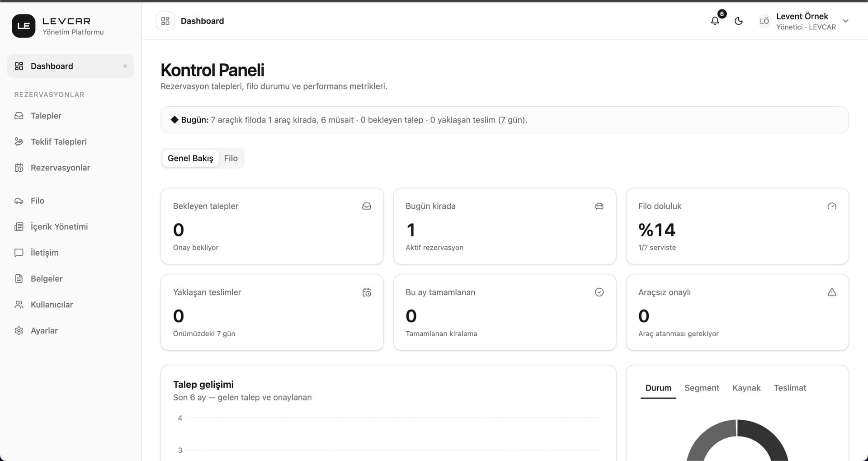The image size is (868, 461).
Task: Open Talepler in the sidebar
Action: point(71,116)
